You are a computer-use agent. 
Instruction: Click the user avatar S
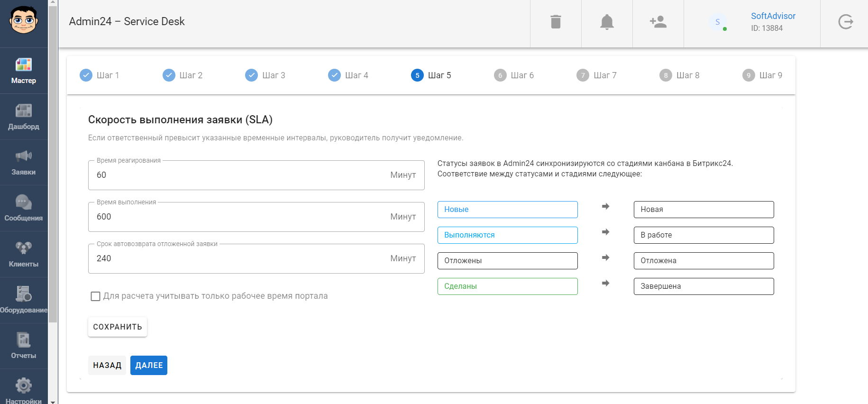click(718, 22)
